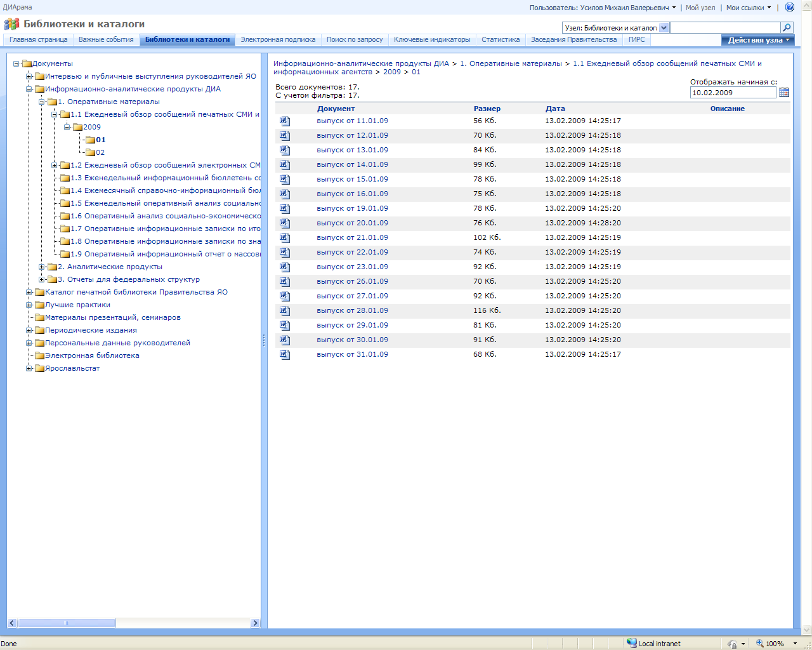The width and height of the screenshot is (812, 650).
Task: Switch to the Статистика tab
Action: [500, 39]
